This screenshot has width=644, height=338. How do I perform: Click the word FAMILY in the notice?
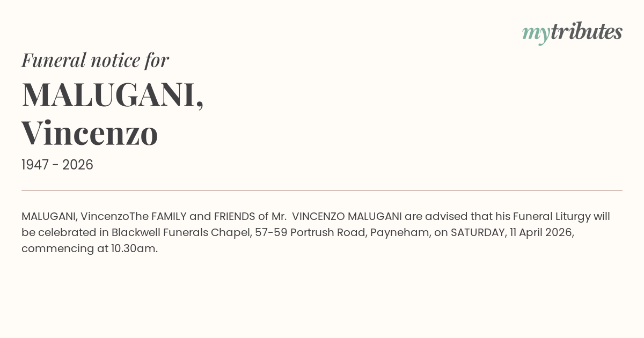pos(169,217)
